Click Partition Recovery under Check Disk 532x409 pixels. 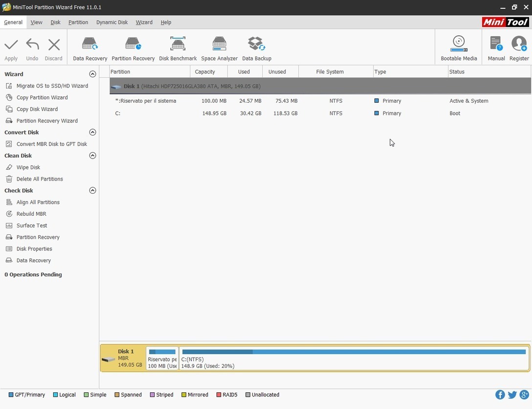click(x=33, y=237)
